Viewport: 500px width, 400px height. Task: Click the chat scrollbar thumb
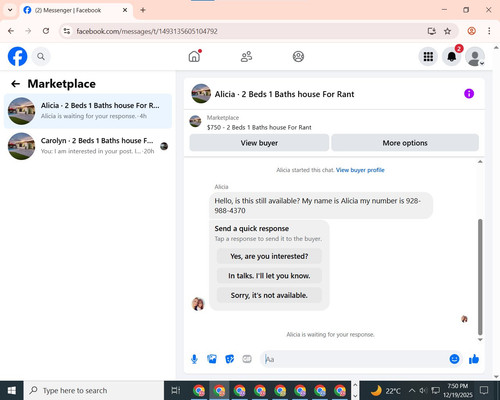pyautogui.click(x=480, y=277)
